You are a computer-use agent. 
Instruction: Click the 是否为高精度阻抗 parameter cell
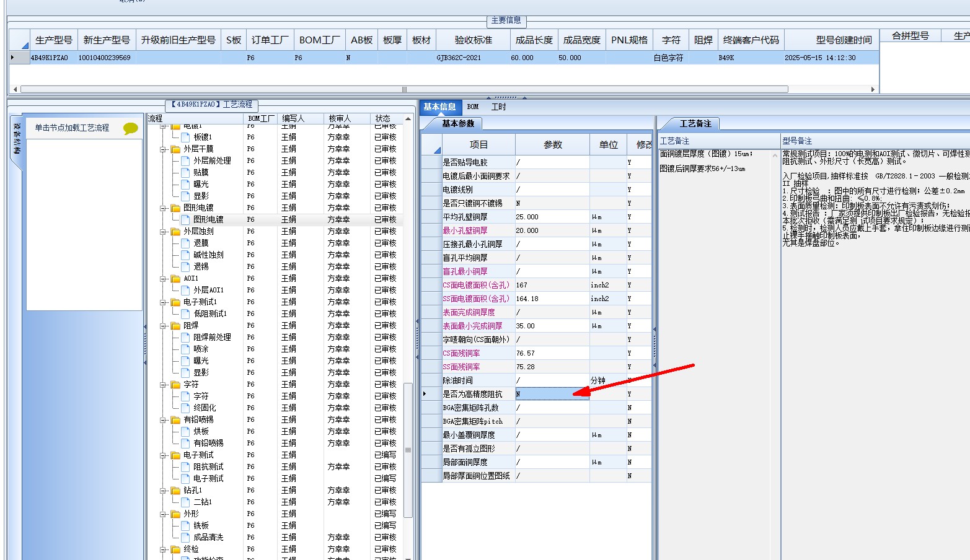[552, 394]
